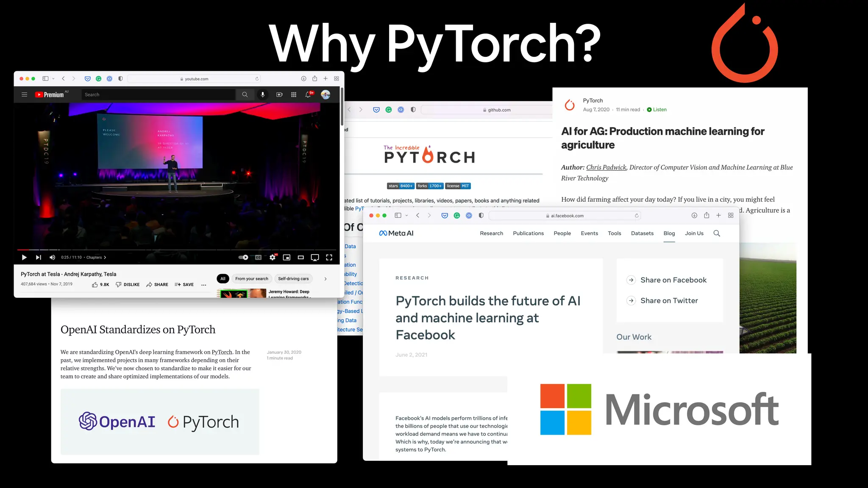
Task: Click the YouTube apps grid icon
Action: (294, 94)
